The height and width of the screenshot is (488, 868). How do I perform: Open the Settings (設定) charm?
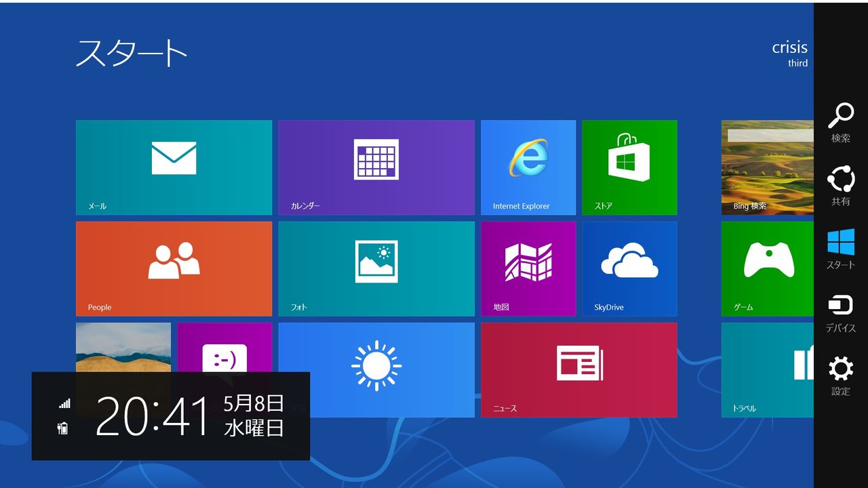click(x=841, y=376)
